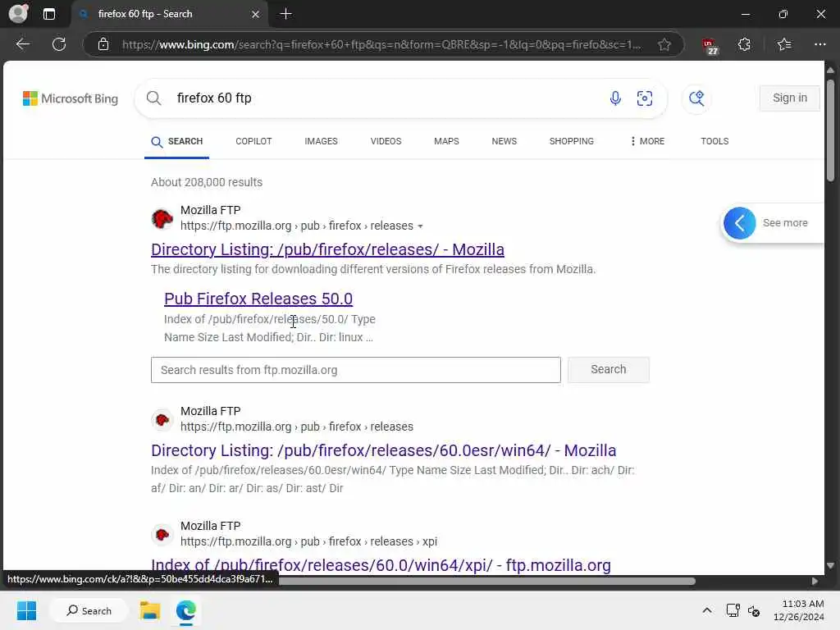Switch to the MAPS tab
Image resolution: width=840 pixels, height=630 pixels.
coord(446,141)
